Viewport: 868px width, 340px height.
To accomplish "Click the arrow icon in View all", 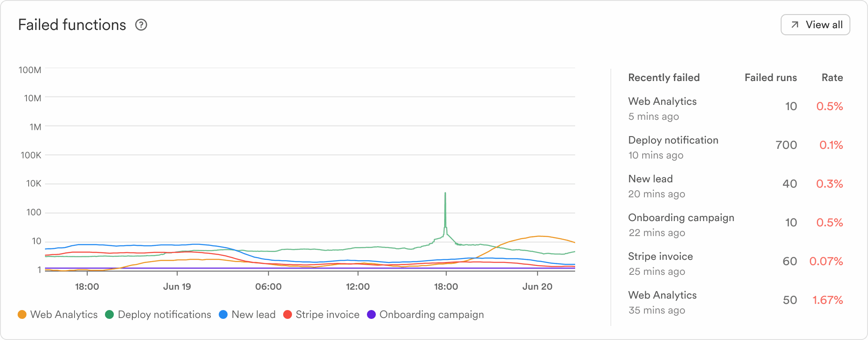I will coord(795,25).
